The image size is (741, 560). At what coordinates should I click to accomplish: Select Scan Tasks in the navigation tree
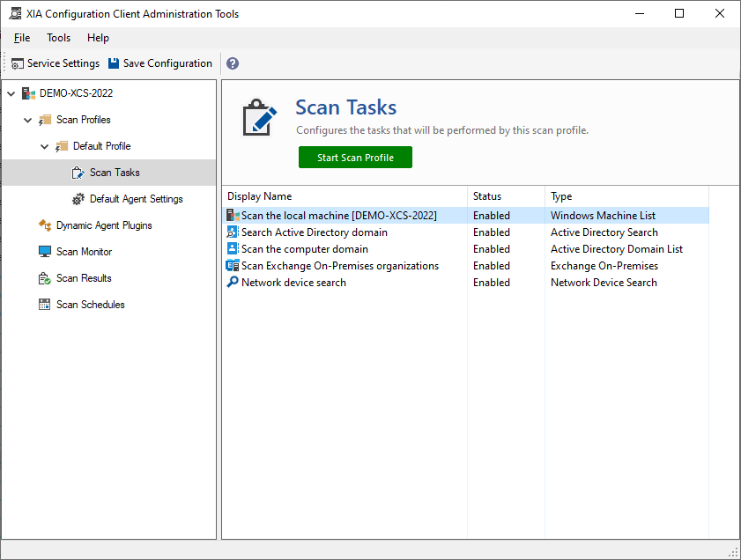pyautogui.click(x=115, y=173)
